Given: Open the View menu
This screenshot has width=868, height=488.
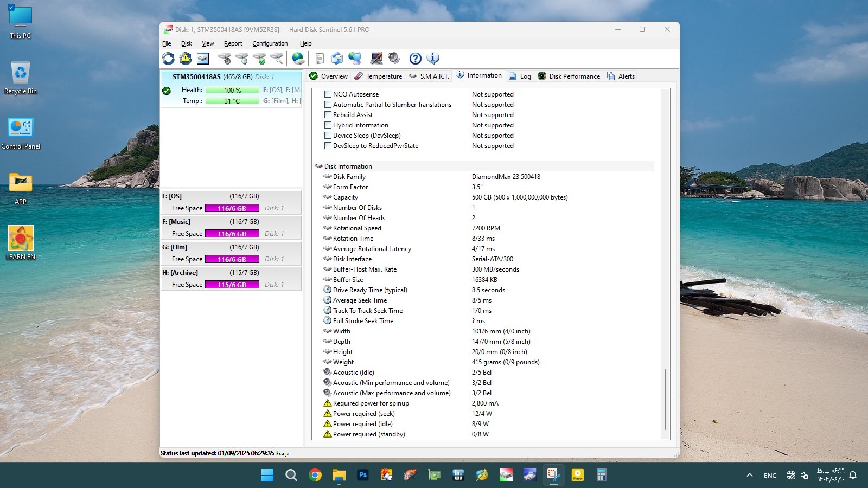Looking at the screenshot, I should (x=208, y=43).
